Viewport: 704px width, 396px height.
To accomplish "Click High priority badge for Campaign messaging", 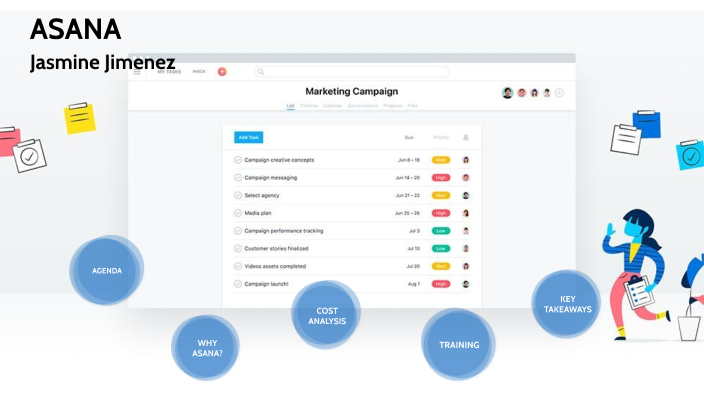I will click(x=441, y=178).
